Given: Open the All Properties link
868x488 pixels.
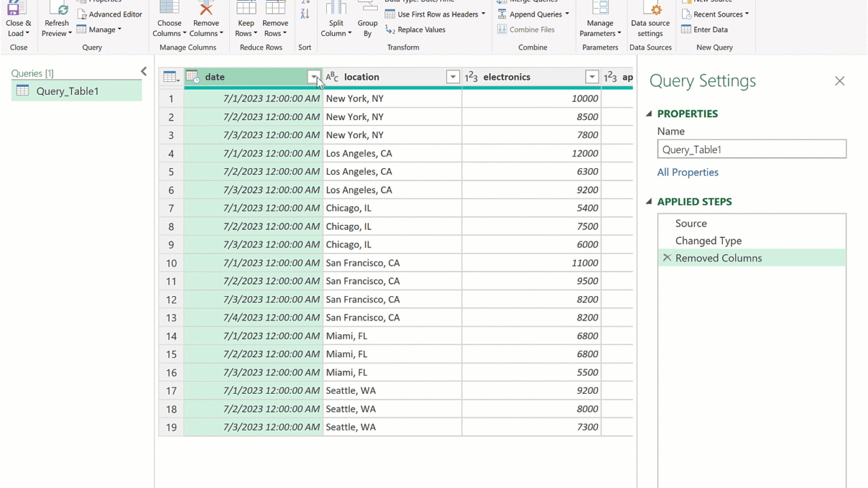Looking at the screenshot, I should click(688, 172).
